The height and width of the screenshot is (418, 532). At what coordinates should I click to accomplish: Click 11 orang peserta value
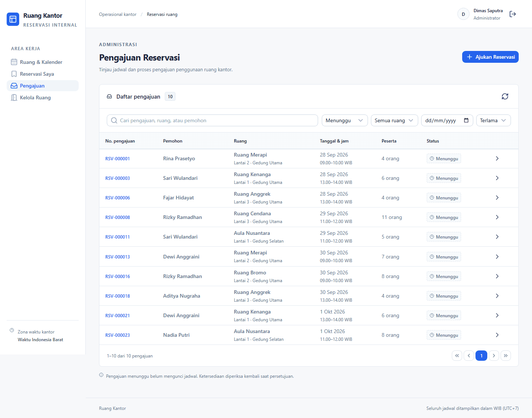[x=392, y=217]
